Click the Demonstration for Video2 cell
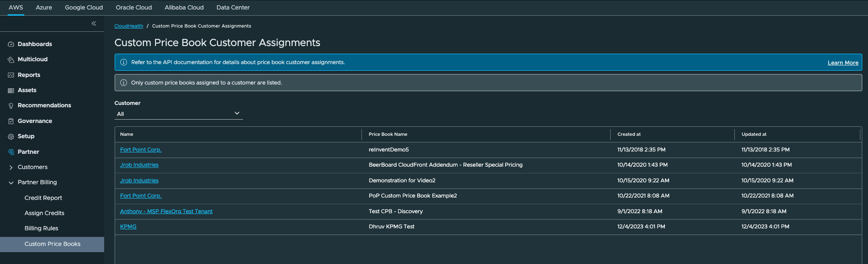The height and width of the screenshot is (264, 868). (402, 180)
